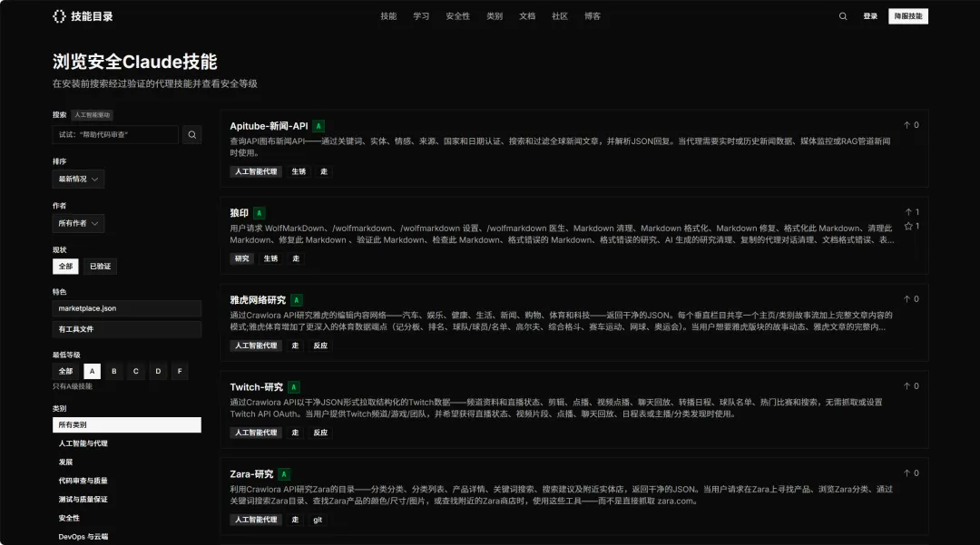Select 代码审查与质量 category
980x545 pixels.
(127, 481)
